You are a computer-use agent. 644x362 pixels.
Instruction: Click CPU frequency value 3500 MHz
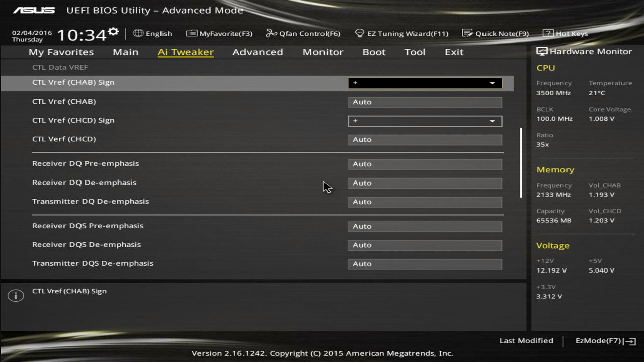(x=553, y=93)
